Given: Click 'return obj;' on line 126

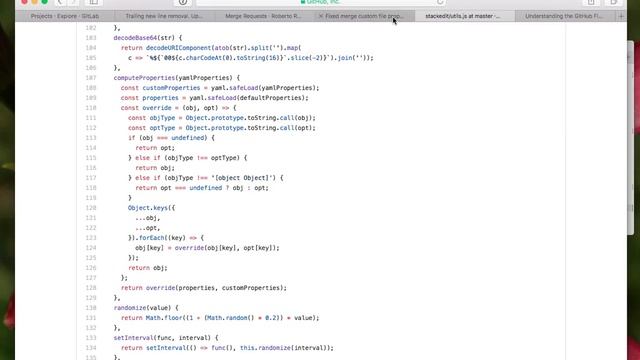Looking at the screenshot, I should (x=148, y=268).
